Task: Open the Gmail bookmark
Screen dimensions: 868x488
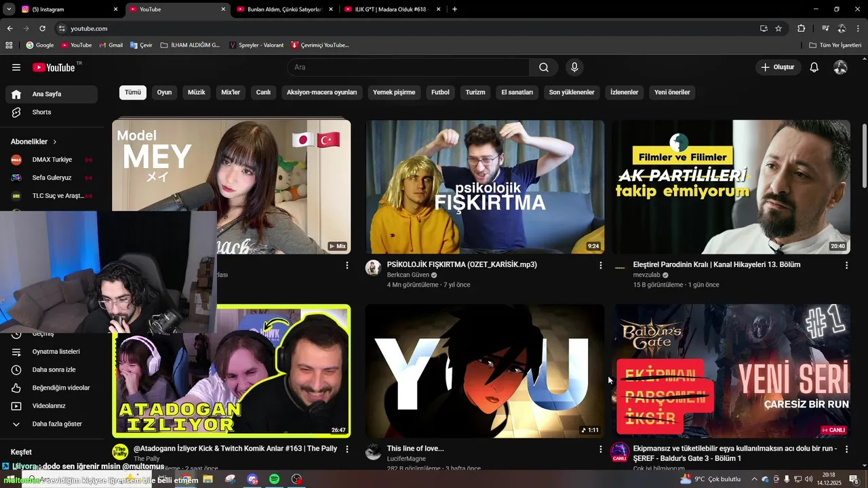Action: pos(111,45)
